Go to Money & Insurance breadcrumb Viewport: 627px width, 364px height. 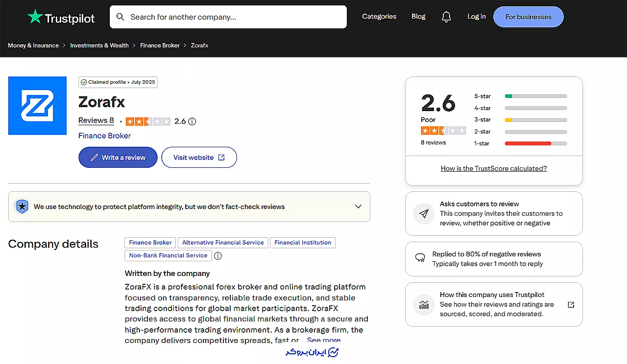(x=33, y=45)
